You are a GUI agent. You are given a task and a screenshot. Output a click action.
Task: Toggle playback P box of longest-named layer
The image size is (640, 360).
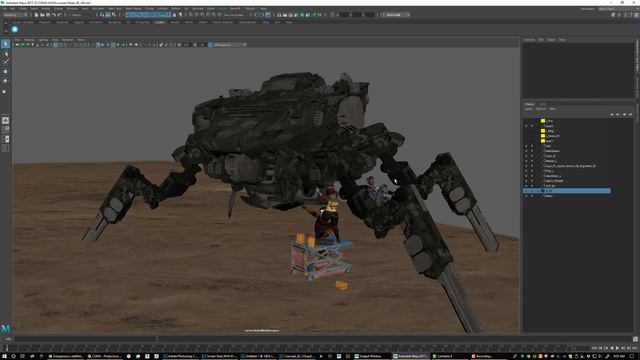click(532, 166)
